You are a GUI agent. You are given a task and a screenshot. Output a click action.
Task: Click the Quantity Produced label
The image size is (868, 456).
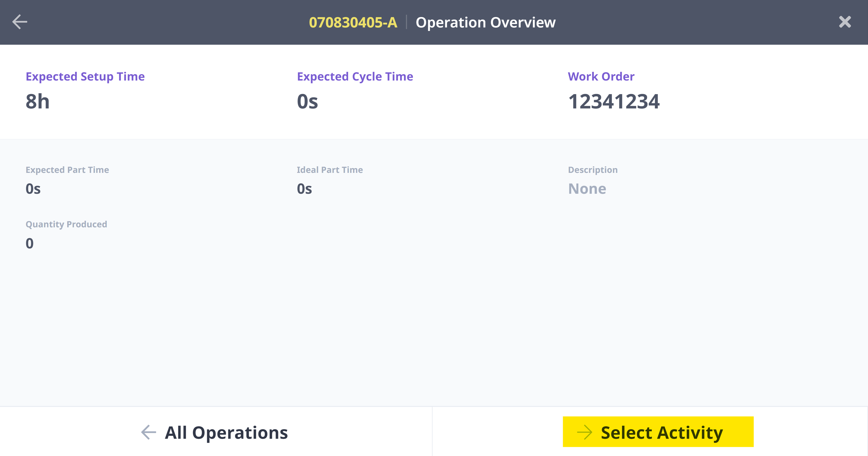(66, 224)
